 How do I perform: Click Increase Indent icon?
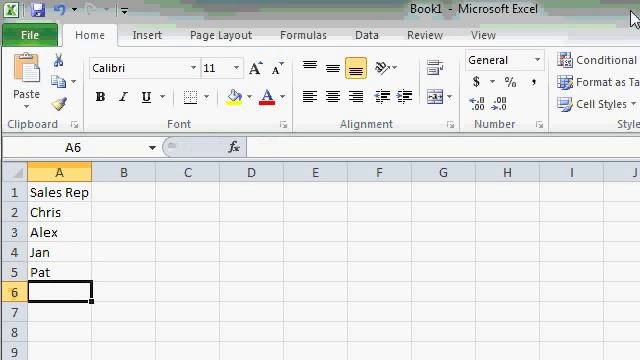click(x=404, y=97)
